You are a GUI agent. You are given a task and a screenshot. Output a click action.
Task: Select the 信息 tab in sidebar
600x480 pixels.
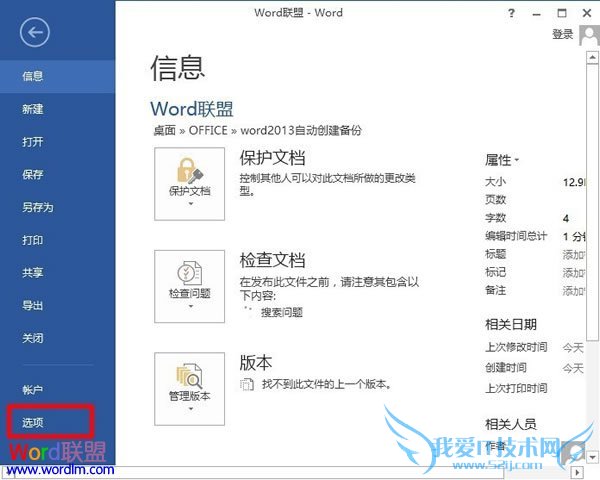[x=57, y=76]
